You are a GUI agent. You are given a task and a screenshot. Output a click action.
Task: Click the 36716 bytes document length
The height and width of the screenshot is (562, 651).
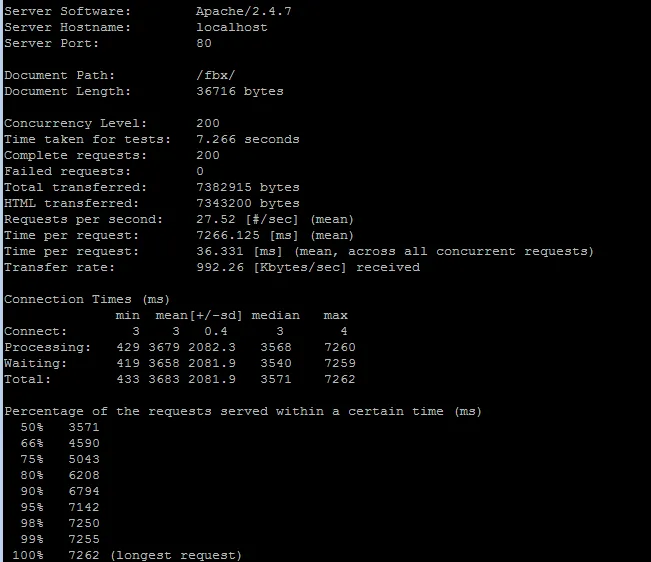click(240, 91)
